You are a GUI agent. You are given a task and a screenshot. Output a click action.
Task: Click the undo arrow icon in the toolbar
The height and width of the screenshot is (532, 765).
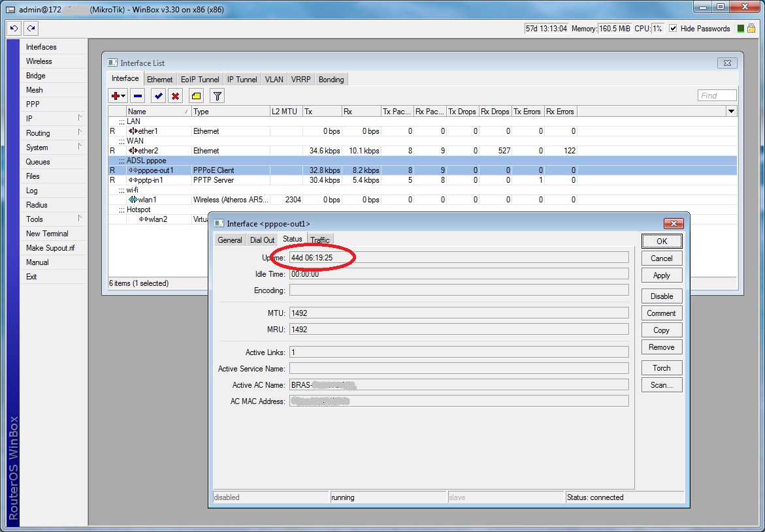14,28
